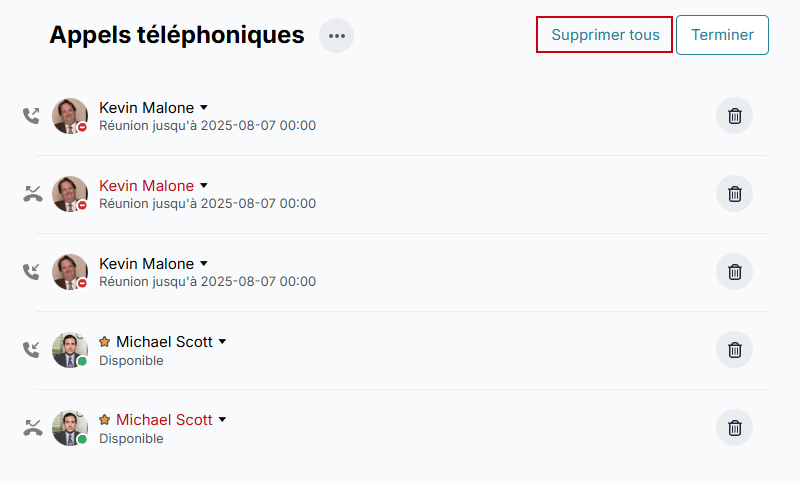Delete the missed Michael Scott call entry
Screen dimensions: 800x484
(734, 428)
